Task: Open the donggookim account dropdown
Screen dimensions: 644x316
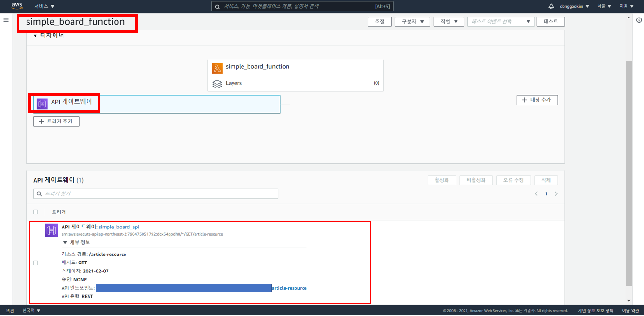Action: (574, 6)
